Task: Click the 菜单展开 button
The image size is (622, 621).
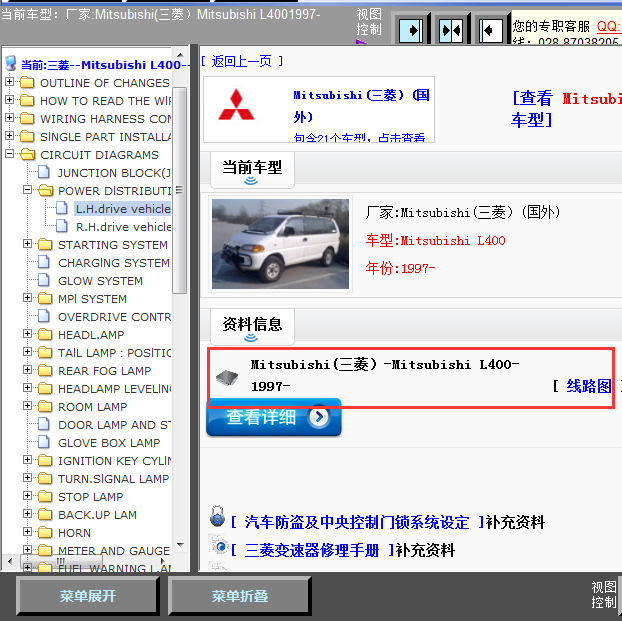Action: pyautogui.click(x=87, y=596)
